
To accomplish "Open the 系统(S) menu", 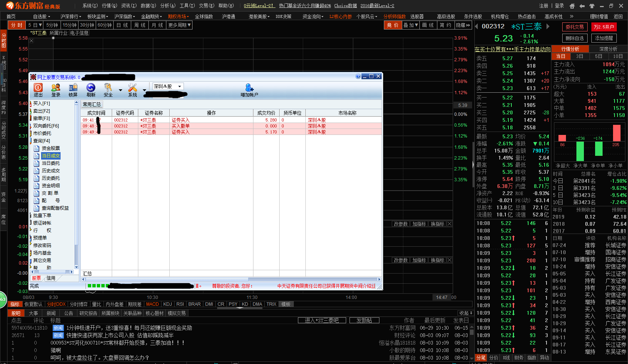I will tap(90, 6).
